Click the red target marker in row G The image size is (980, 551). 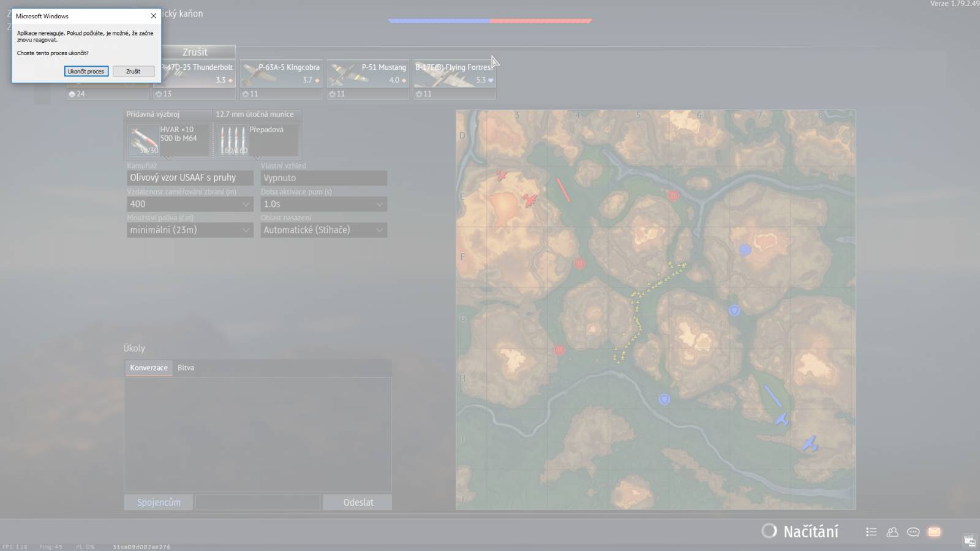point(559,350)
